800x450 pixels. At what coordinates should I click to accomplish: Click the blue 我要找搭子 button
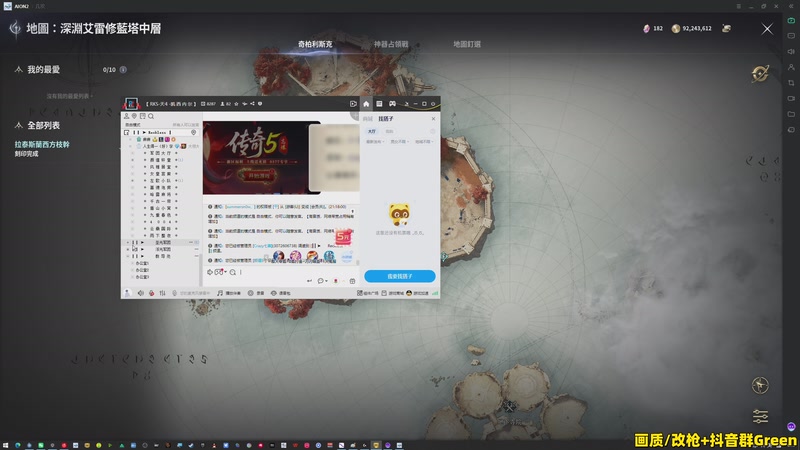click(399, 276)
